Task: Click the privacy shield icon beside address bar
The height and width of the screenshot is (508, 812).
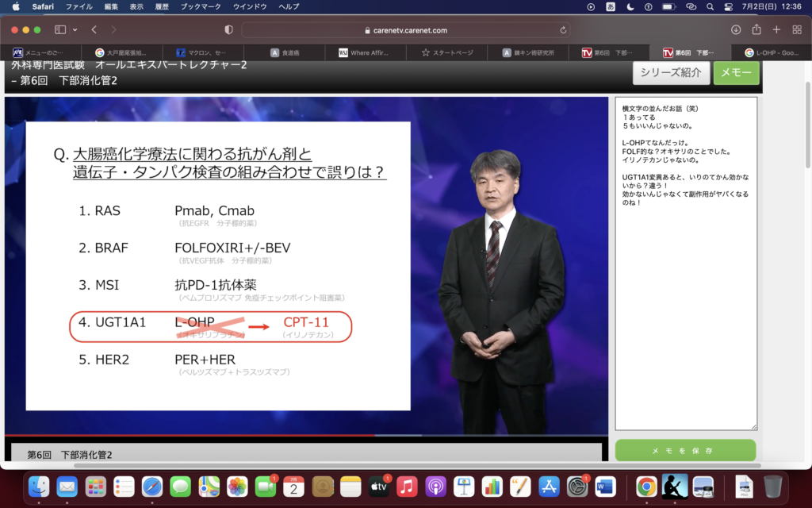Action: coord(229,29)
